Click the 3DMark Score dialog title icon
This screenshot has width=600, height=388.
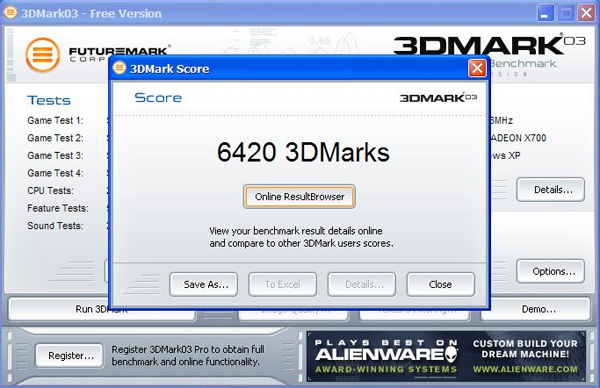tap(119, 68)
